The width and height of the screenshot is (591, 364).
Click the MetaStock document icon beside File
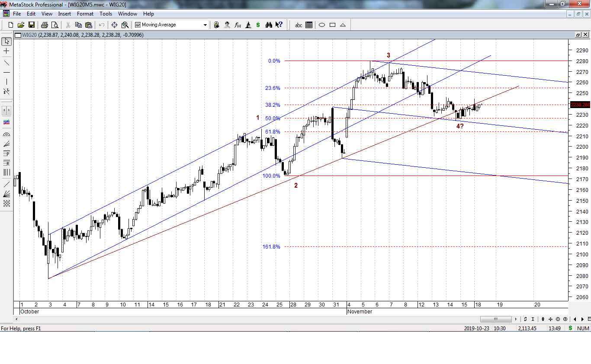click(6, 14)
